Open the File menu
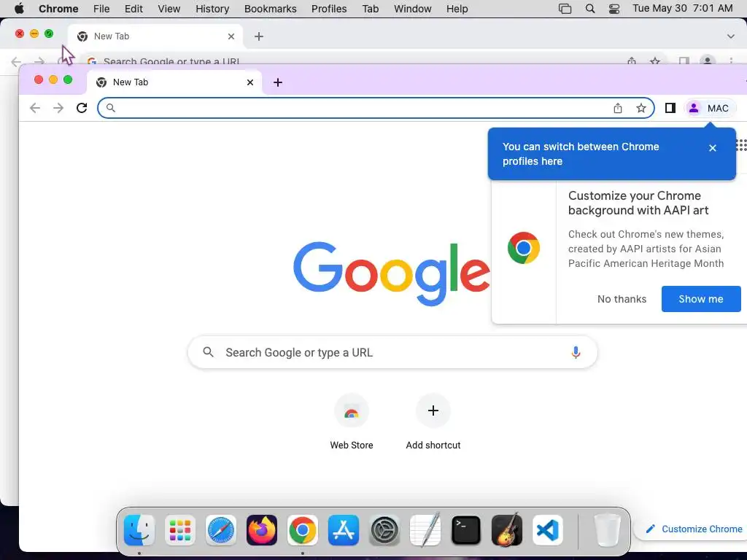This screenshot has height=560, width=747. (101, 9)
